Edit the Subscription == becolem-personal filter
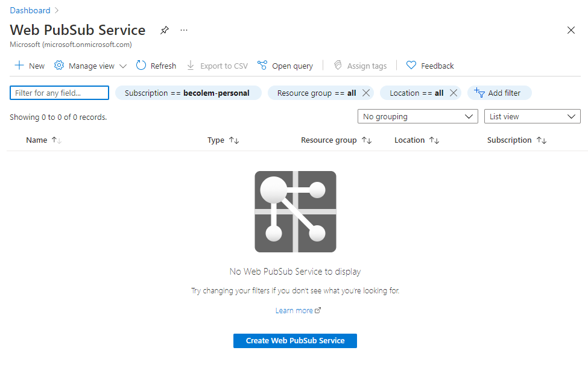The width and height of the screenshot is (588, 371). point(188,93)
